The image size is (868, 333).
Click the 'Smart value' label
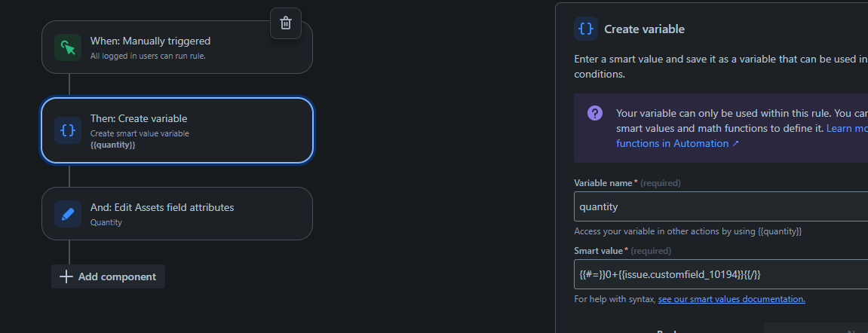pyautogui.click(x=599, y=251)
